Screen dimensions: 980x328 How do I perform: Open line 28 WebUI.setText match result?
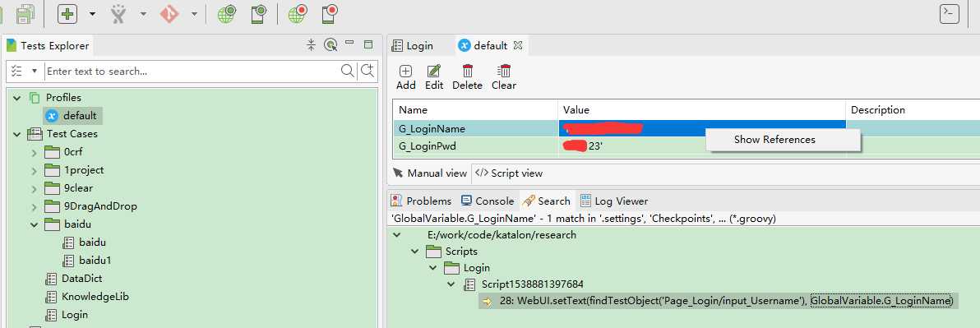pyautogui.click(x=718, y=301)
